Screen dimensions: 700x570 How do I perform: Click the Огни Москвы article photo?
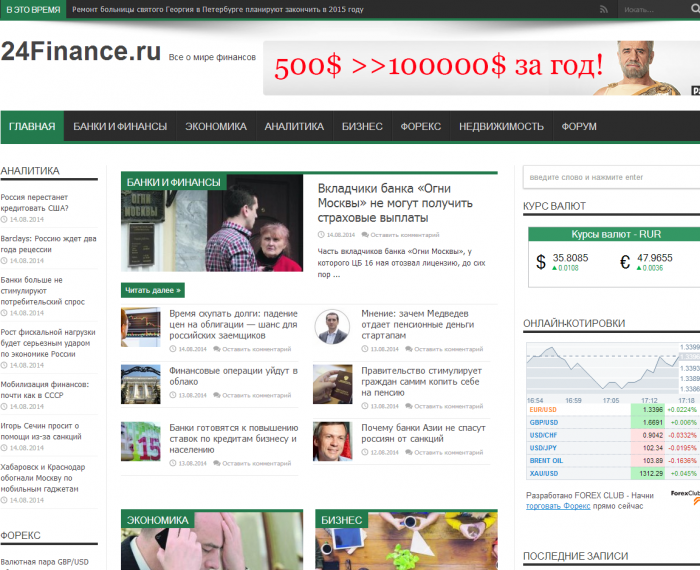(212, 223)
